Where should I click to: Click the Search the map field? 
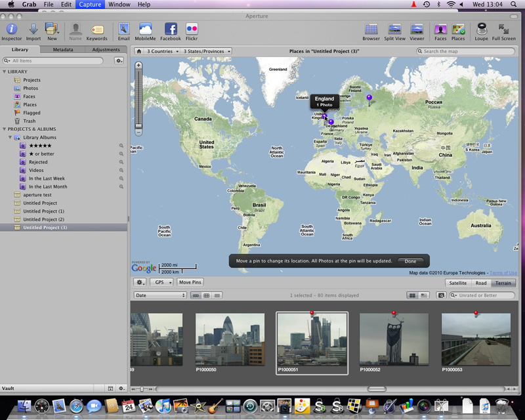tap(465, 51)
